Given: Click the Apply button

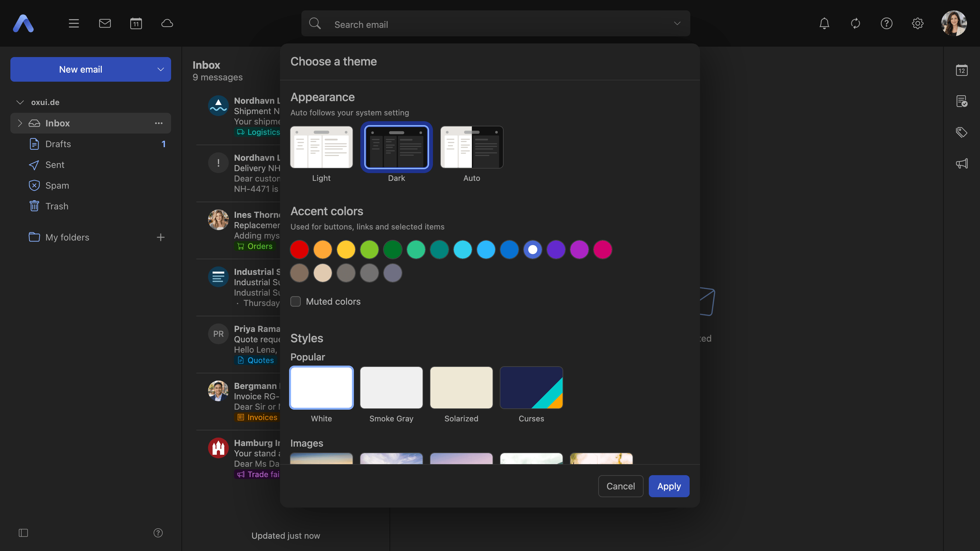Looking at the screenshot, I should coord(669,486).
